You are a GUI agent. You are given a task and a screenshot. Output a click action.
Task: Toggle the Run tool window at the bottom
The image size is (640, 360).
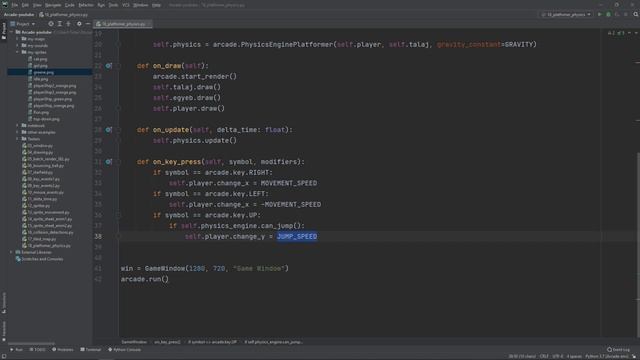(16, 350)
